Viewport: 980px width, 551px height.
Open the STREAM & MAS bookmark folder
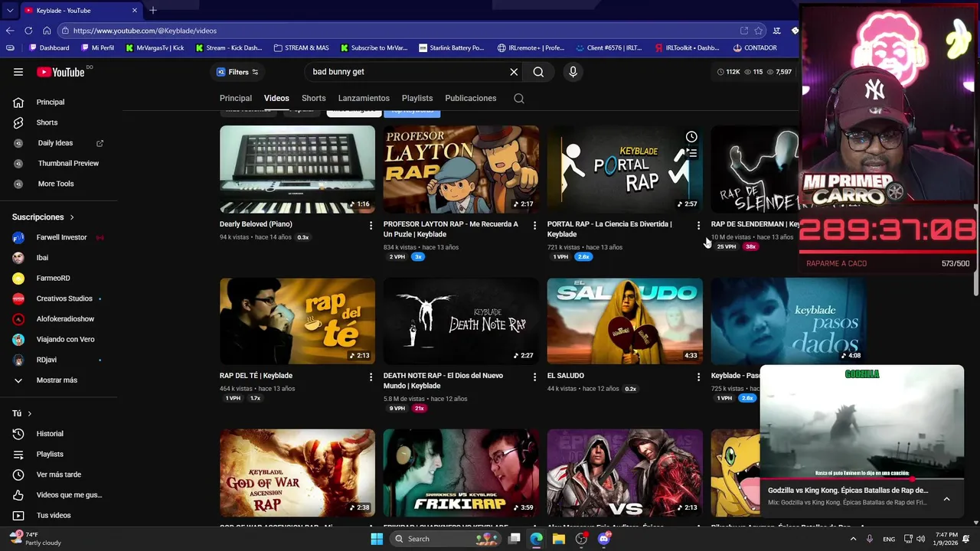coord(301,47)
